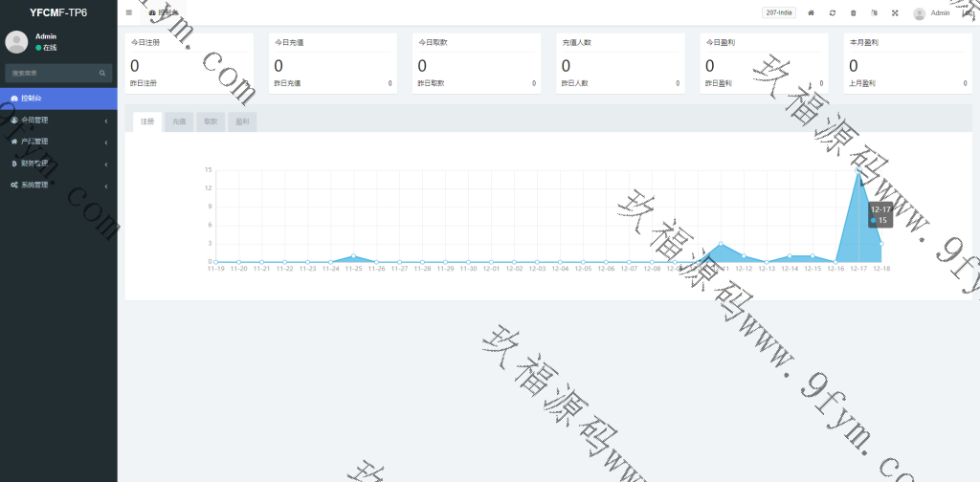
Task: Click the Admin avatar in the top bar
Action: pyautogui.click(x=920, y=13)
